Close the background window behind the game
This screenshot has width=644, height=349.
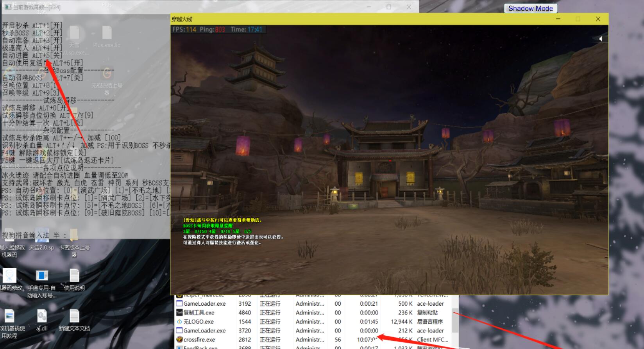coord(408,7)
